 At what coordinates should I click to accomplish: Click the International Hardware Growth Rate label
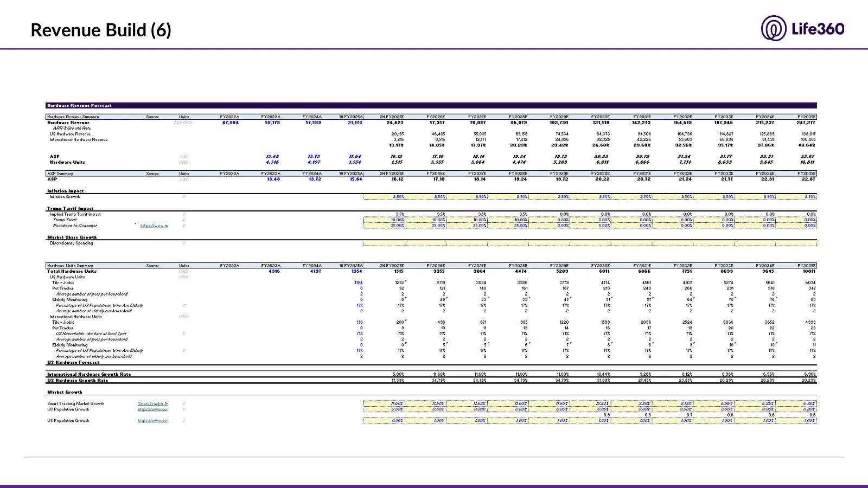(89, 374)
